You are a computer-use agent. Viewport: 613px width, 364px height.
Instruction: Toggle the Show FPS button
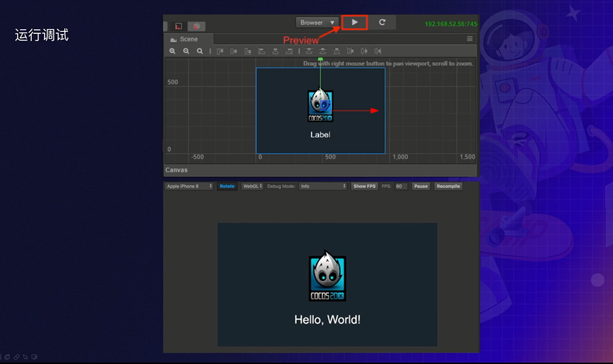click(364, 186)
